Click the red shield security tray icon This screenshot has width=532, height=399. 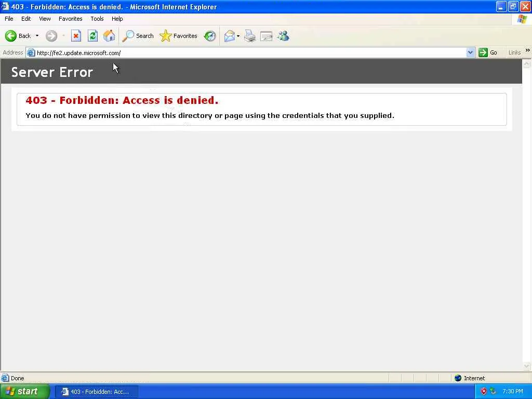click(484, 392)
